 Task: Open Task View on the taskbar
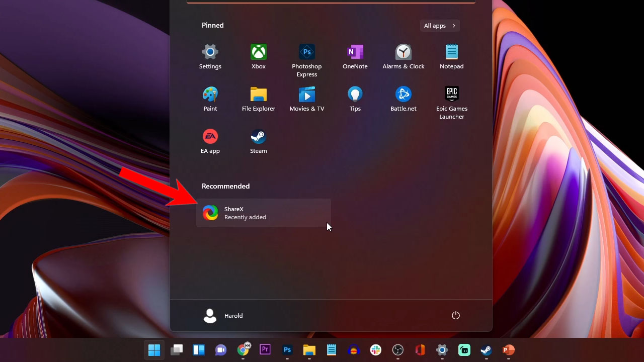point(177,350)
